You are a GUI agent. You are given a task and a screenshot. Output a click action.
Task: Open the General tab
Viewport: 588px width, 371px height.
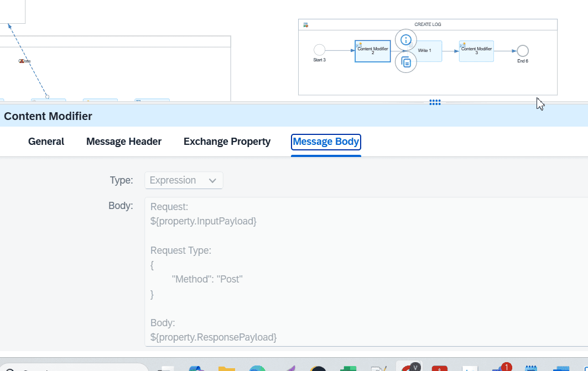pyautogui.click(x=46, y=142)
